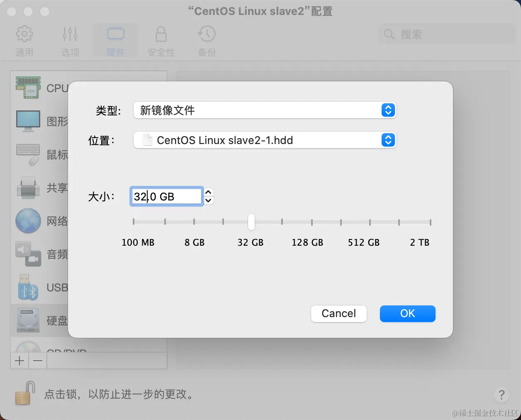Select the USB & Bluetooth sidebar icon

[x=28, y=287]
